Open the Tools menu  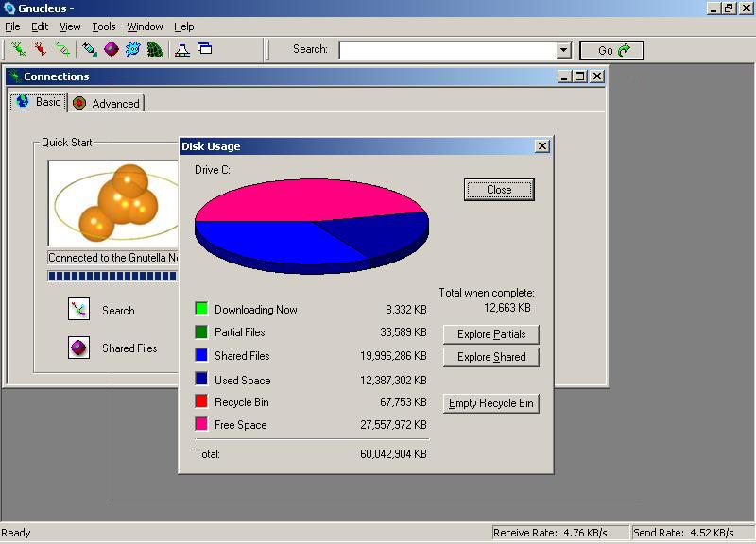click(104, 26)
